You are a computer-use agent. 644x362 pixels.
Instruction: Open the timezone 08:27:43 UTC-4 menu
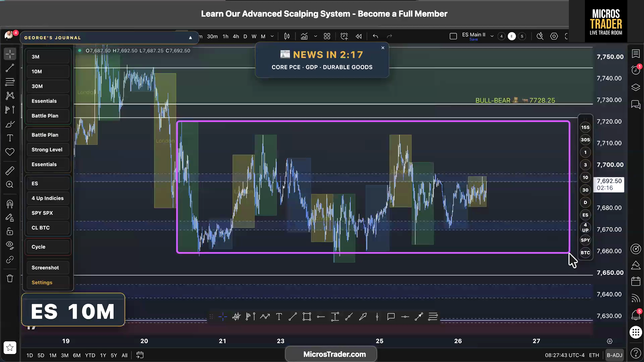(x=565, y=355)
